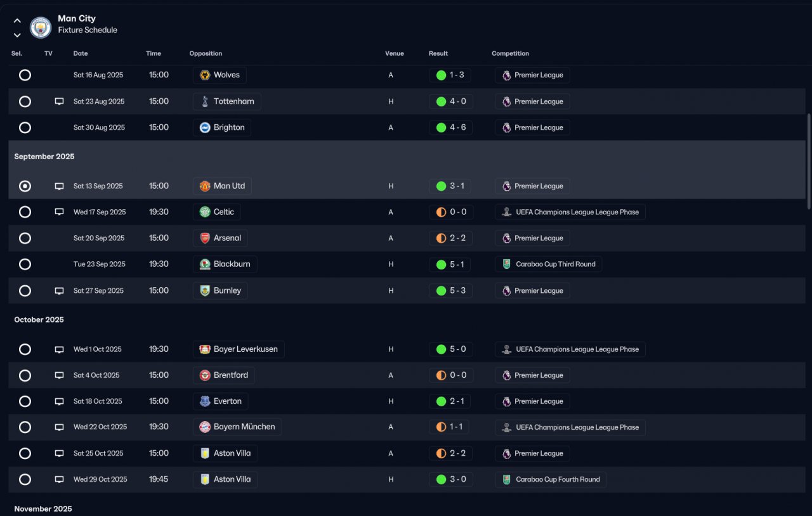Click the Everton club badge
Screen dimensions: 812x516
tap(205, 401)
